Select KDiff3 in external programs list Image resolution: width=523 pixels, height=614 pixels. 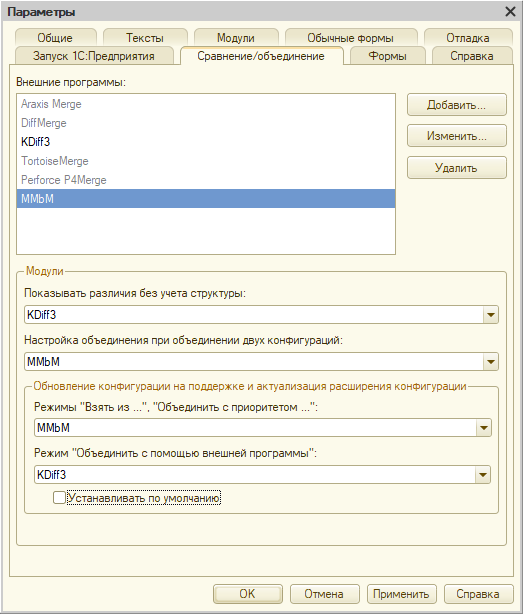point(206,142)
